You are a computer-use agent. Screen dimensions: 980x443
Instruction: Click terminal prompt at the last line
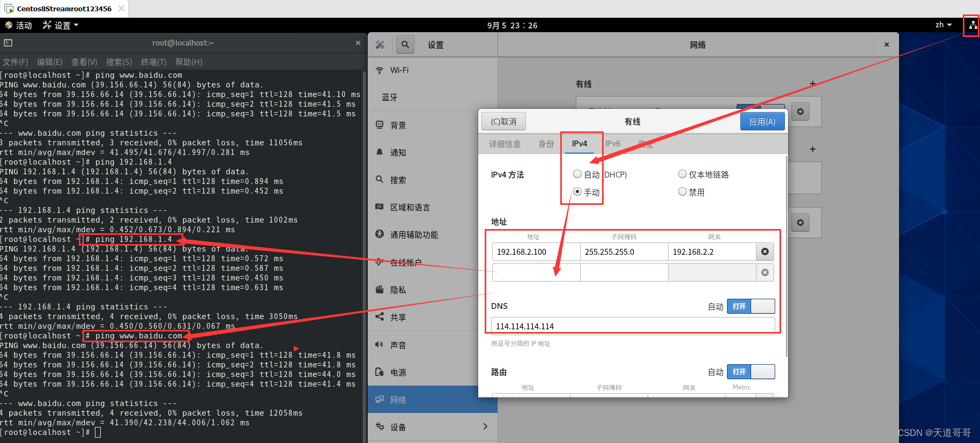98,432
